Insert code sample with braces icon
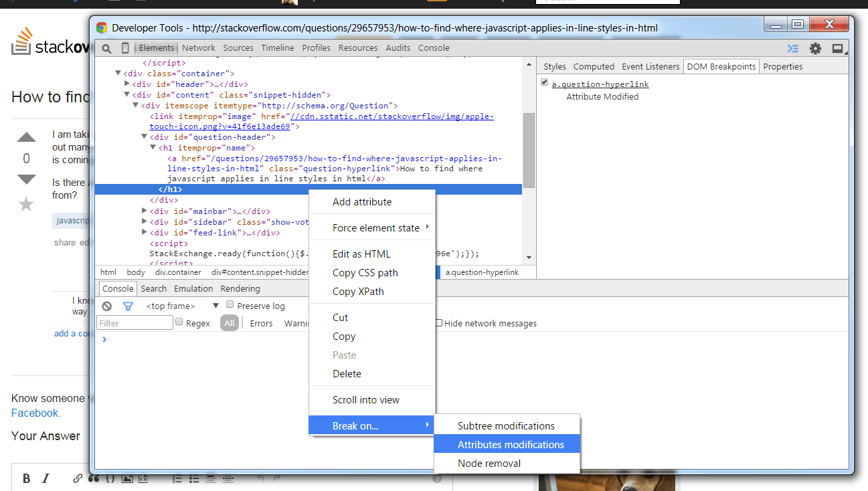The image size is (868, 491). (110, 478)
